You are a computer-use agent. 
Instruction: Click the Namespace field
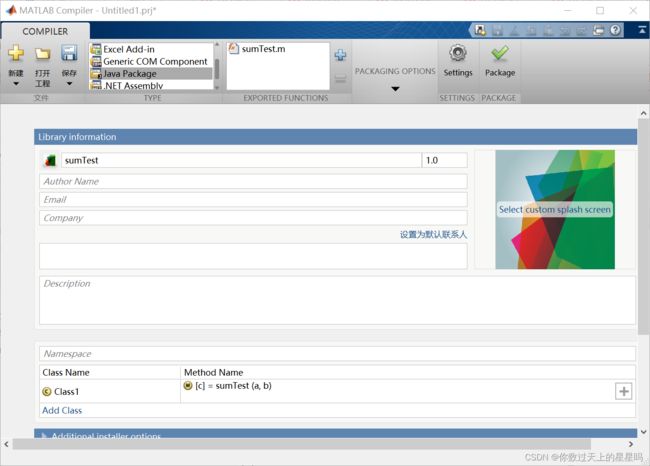pos(337,354)
